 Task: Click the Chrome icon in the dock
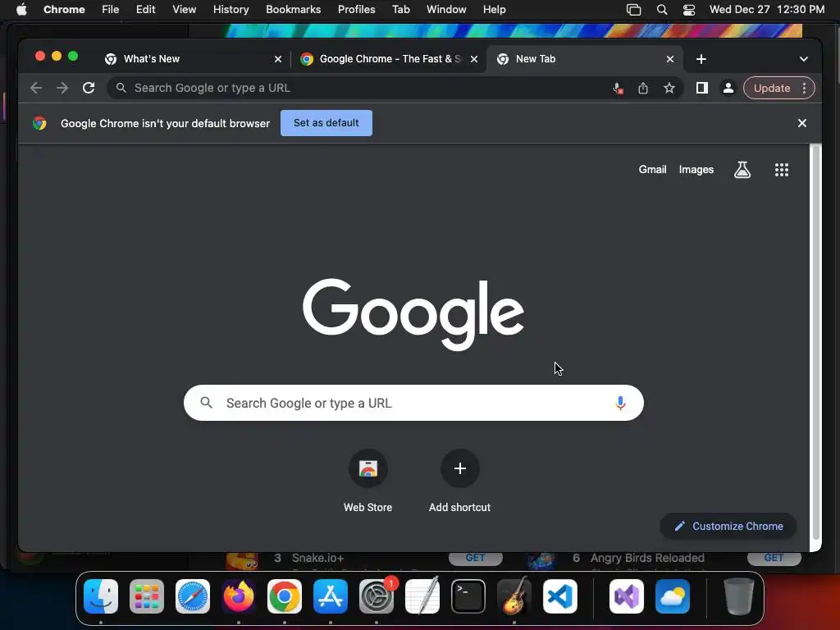click(285, 596)
